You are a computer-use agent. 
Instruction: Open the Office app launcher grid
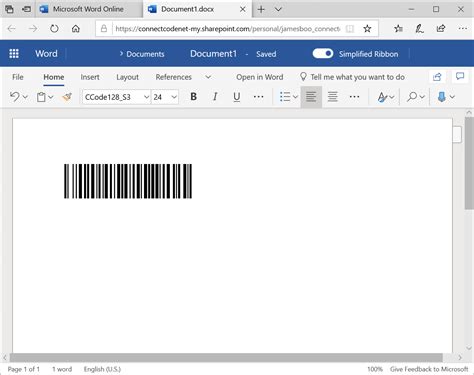(x=14, y=54)
